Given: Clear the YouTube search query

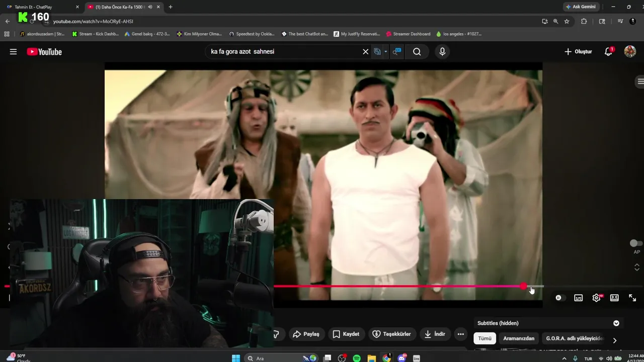Looking at the screenshot, I should point(366,52).
